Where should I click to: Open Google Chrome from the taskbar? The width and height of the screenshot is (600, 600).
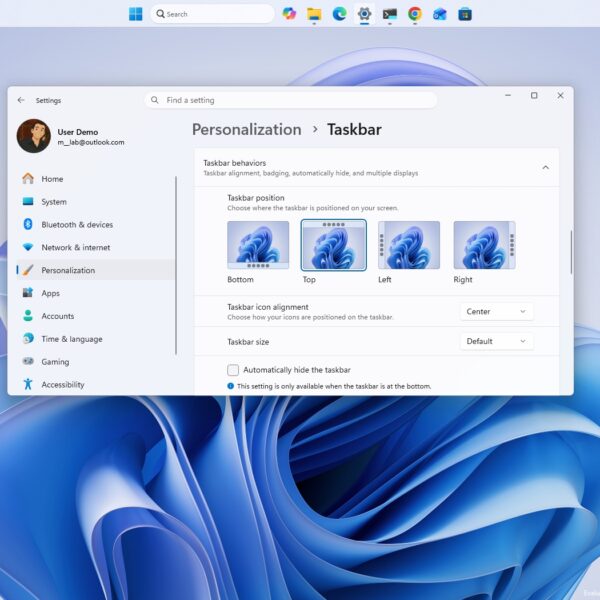(x=415, y=14)
